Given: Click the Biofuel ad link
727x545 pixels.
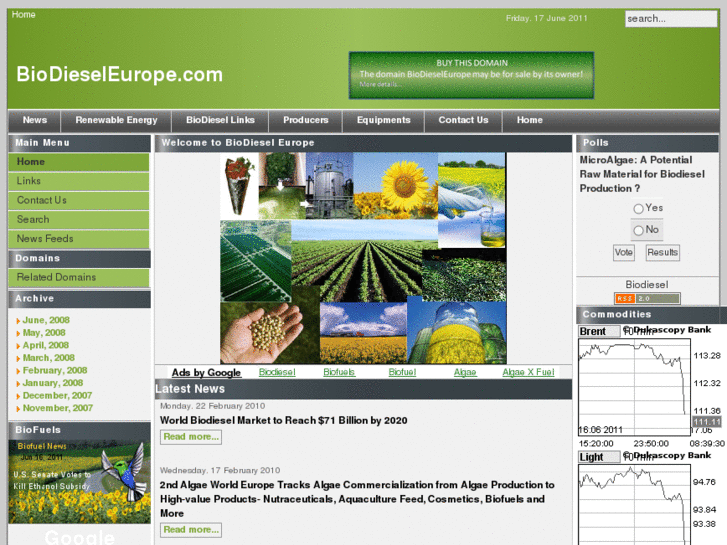Looking at the screenshot, I should click(402, 372).
